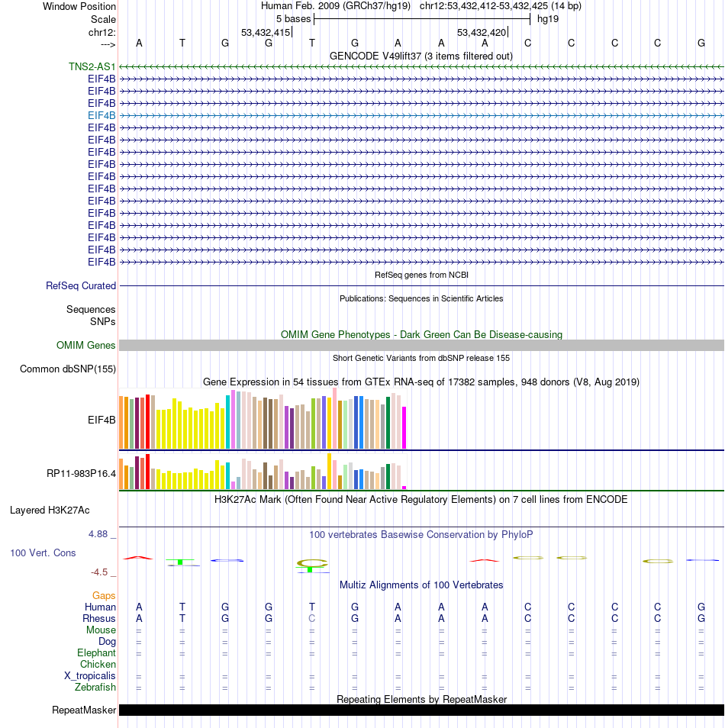Screen dimensions: 725x728
Task: Click the 4.88 PhyloP upper bound value
Action: pyautogui.click(x=98, y=534)
